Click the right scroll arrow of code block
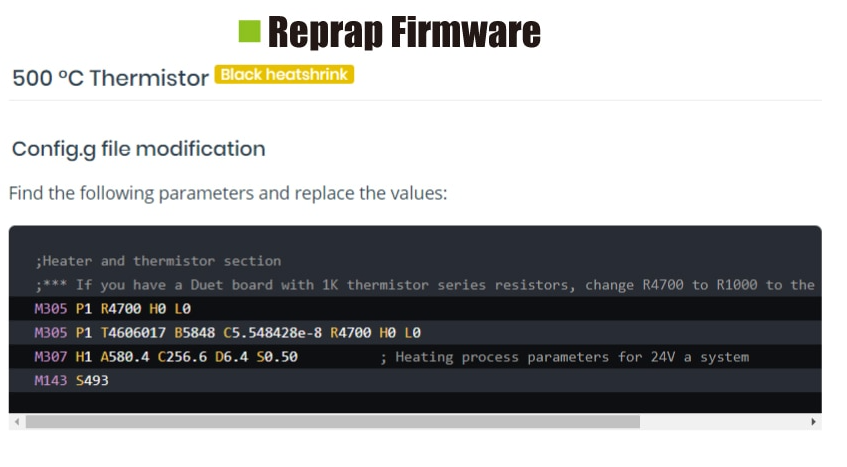Image resolution: width=847 pixels, height=467 pixels. click(813, 422)
